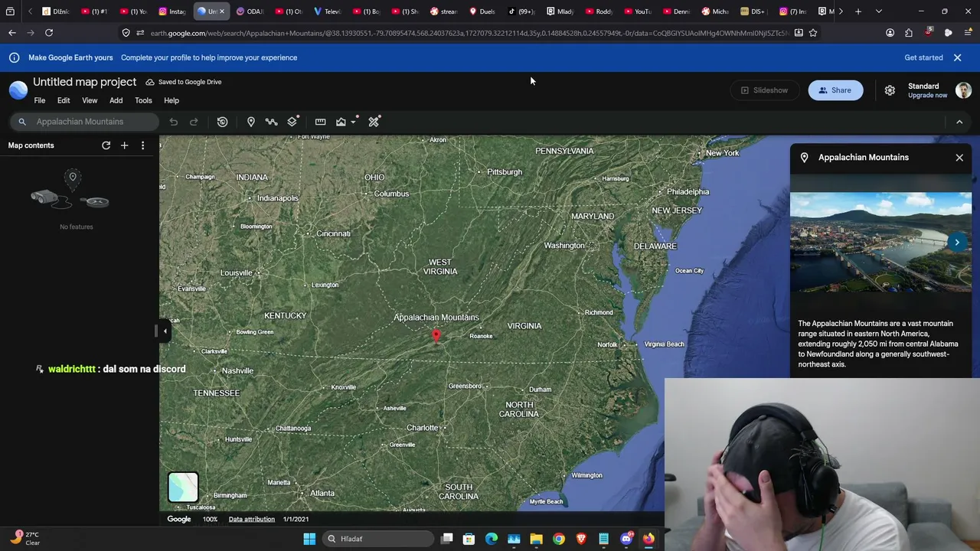Click the elevation profile tool icon

[x=341, y=122]
